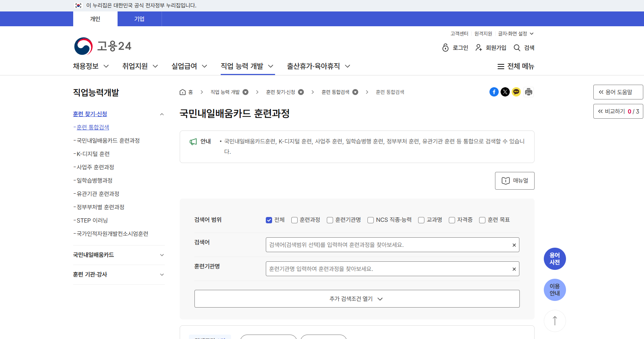Click the home icon in breadcrumb
This screenshot has height=339, width=644.
(183, 92)
